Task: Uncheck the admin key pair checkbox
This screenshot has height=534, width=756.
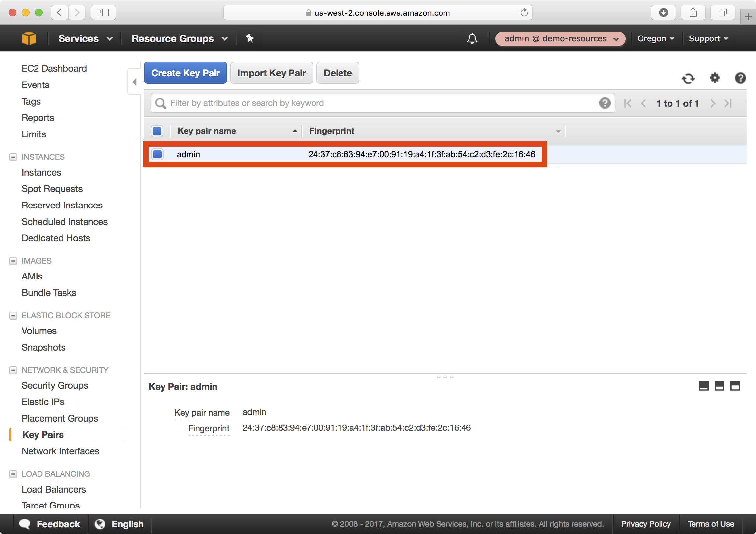Action: (x=157, y=154)
